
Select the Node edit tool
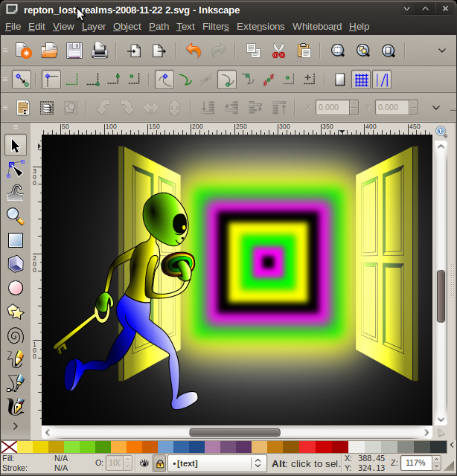16,169
